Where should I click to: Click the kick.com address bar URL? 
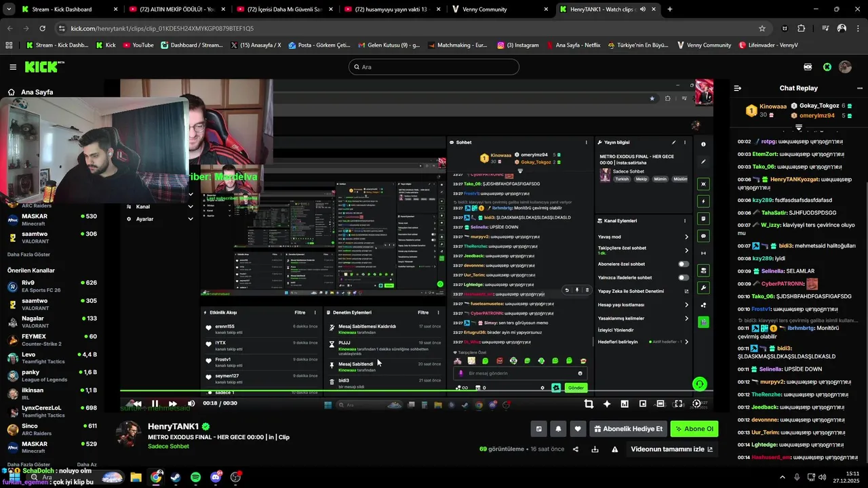tap(162, 28)
